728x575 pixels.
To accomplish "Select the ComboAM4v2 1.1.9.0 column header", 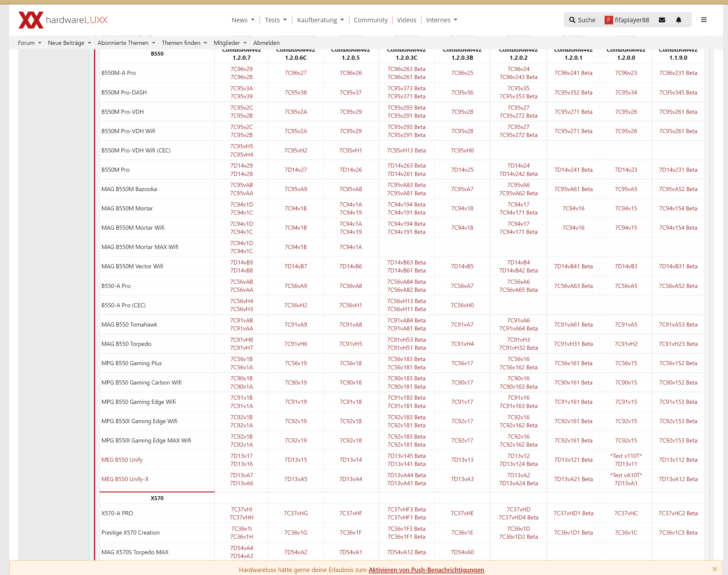I will (x=678, y=54).
